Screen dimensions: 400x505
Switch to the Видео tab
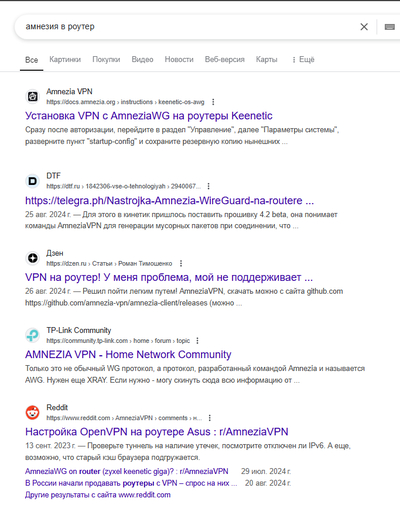tap(142, 60)
